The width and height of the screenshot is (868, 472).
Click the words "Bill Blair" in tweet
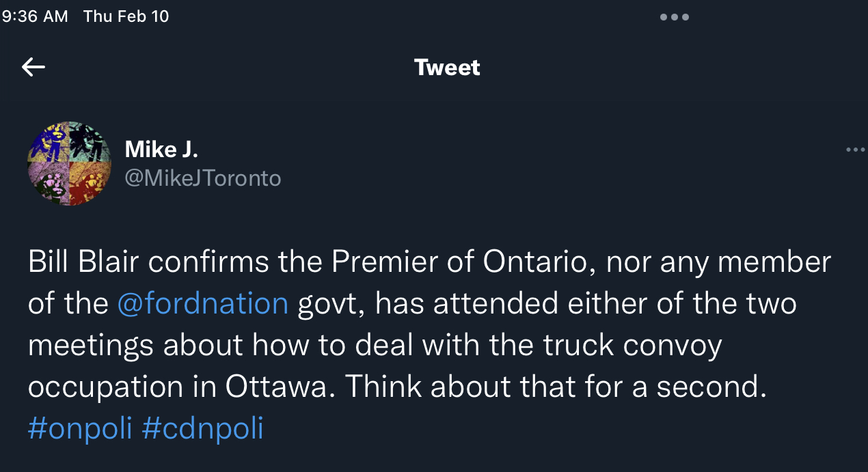click(x=85, y=262)
